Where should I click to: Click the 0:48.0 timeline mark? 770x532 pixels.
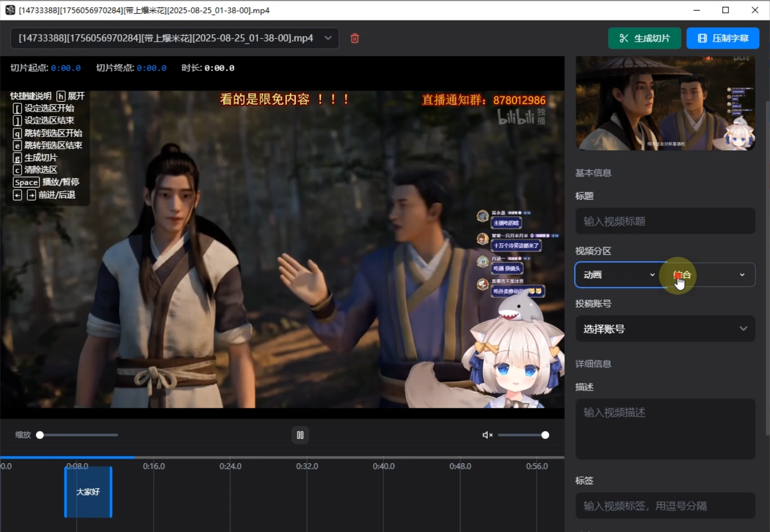point(460,466)
